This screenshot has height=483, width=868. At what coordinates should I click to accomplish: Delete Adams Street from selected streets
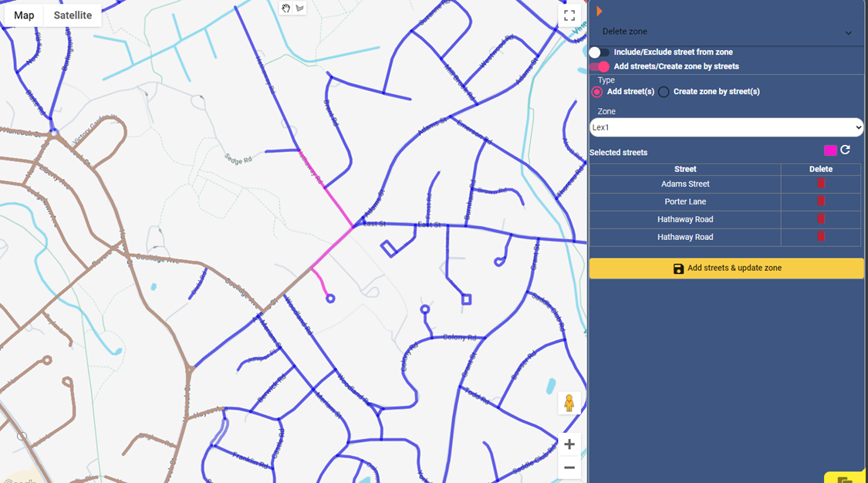821,184
